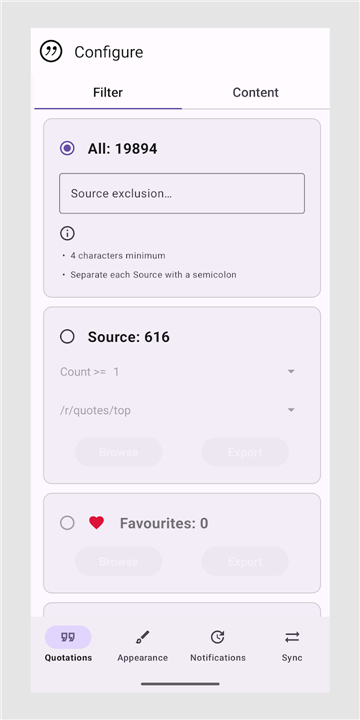This screenshot has width=360, height=720.
Task: Tap the info circle icon
Action: [x=68, y=234]
